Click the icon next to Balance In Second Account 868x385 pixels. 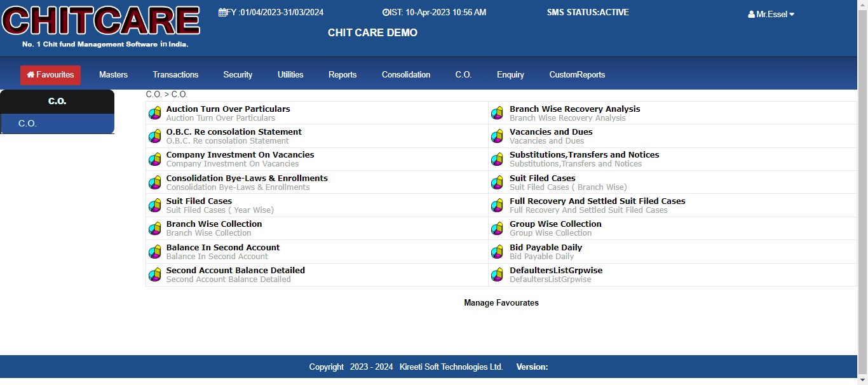click(x=154, y=252)
